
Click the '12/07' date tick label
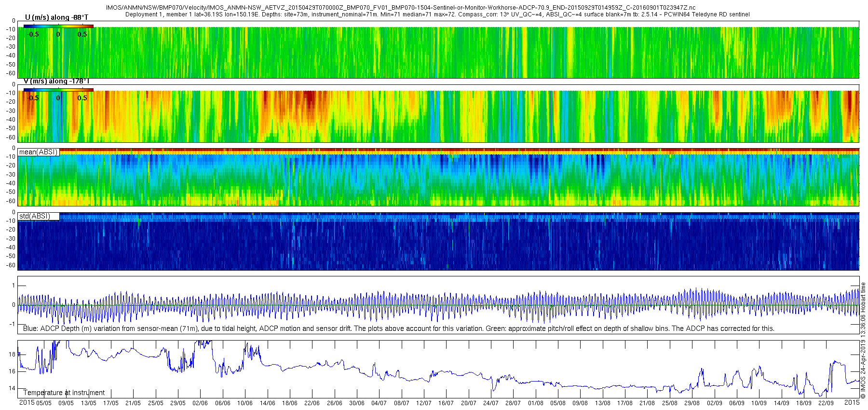[424, 403]
